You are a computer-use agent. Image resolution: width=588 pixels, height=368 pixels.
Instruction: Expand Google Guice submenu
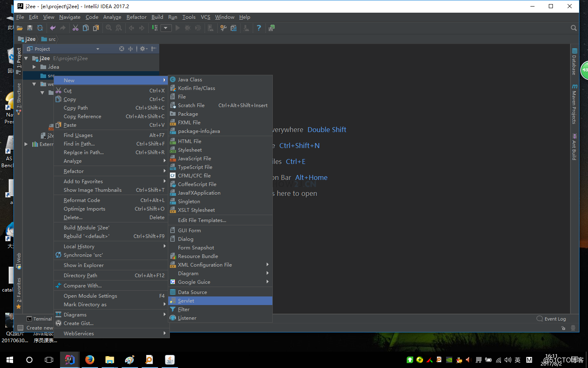click(x=220, y=282)
